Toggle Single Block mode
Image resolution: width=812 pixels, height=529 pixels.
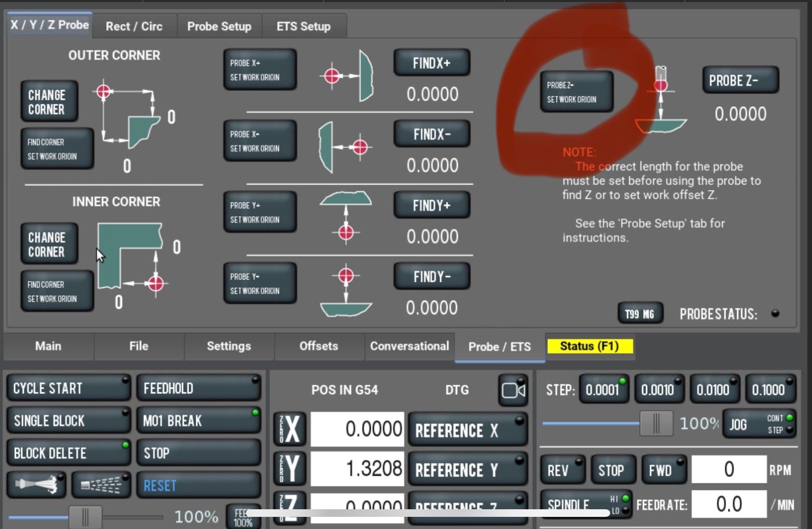pos(68,421)
